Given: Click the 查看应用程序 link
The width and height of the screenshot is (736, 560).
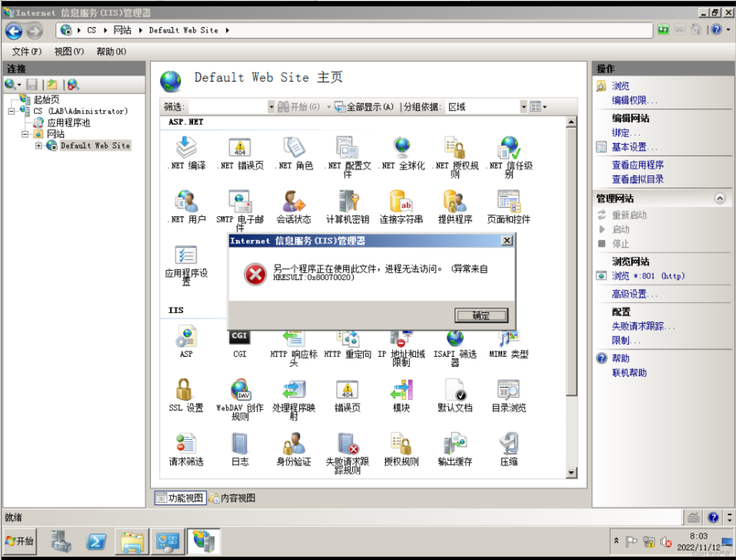Looking at the screenshot, I should pos(638,165).
